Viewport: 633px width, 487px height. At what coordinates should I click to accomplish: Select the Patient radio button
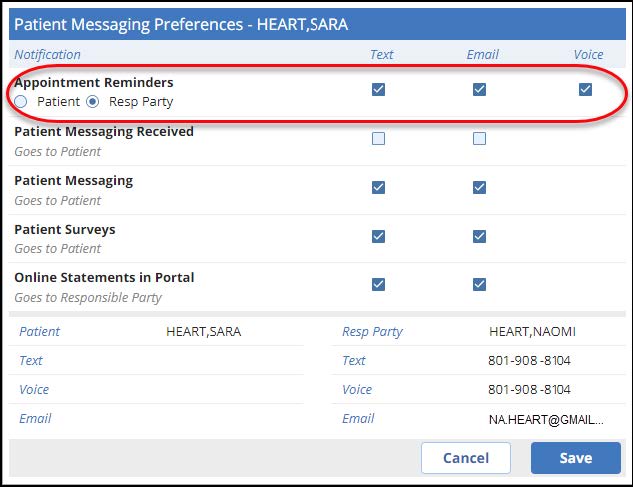(x=22, y=101)
